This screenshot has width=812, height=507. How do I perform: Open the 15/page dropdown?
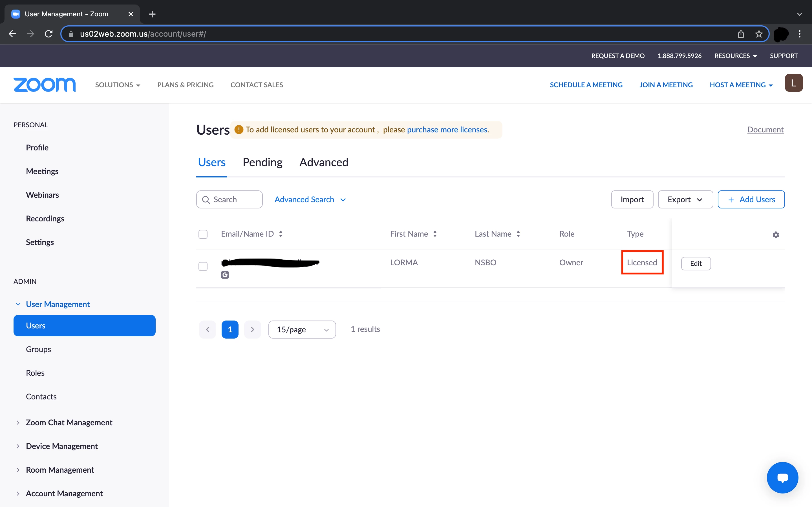[302, 329]
